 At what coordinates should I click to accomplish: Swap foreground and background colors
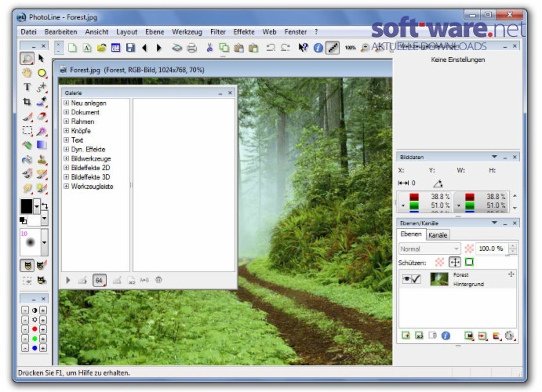point(45,206)
